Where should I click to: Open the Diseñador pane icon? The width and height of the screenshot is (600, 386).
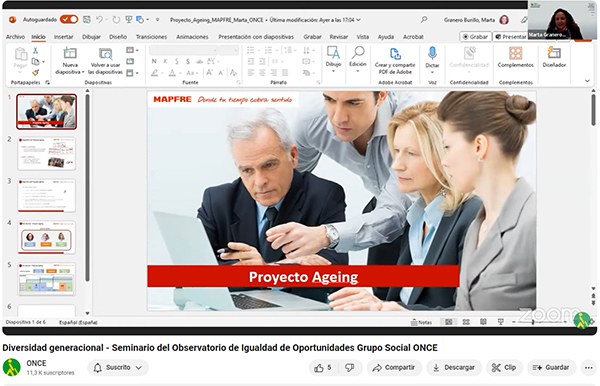click(x=554, y=53)
